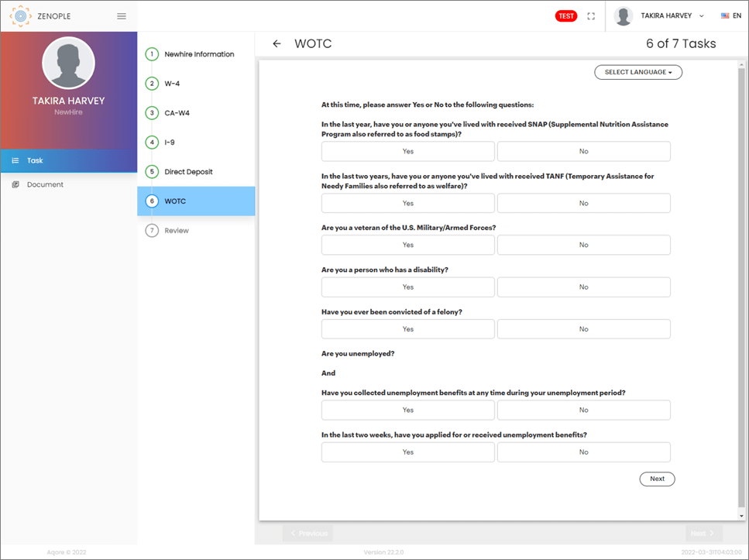Click the vertical scrollbar of the form
This screenshot has width=749, height=560.
point(741,287)
